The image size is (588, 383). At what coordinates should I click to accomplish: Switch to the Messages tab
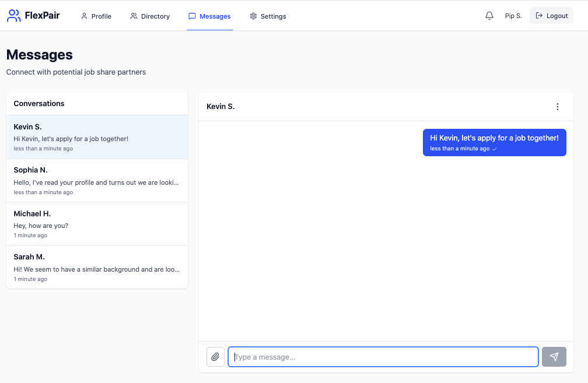[x=209, y=16]
